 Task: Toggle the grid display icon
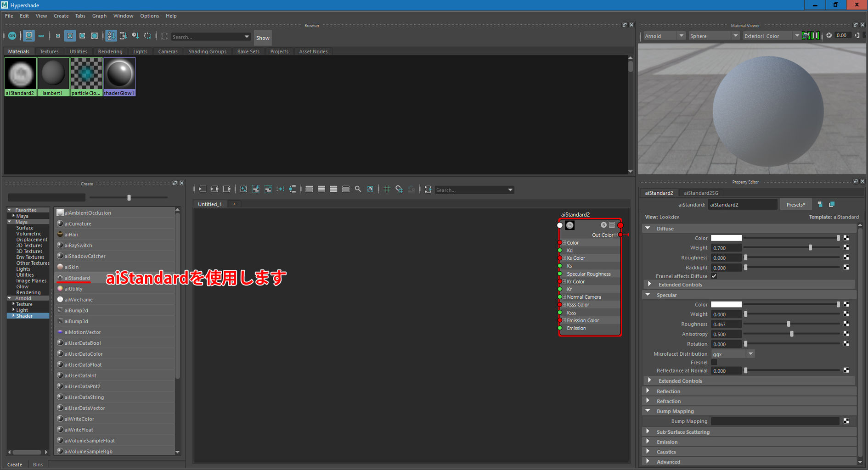[387, 189]
